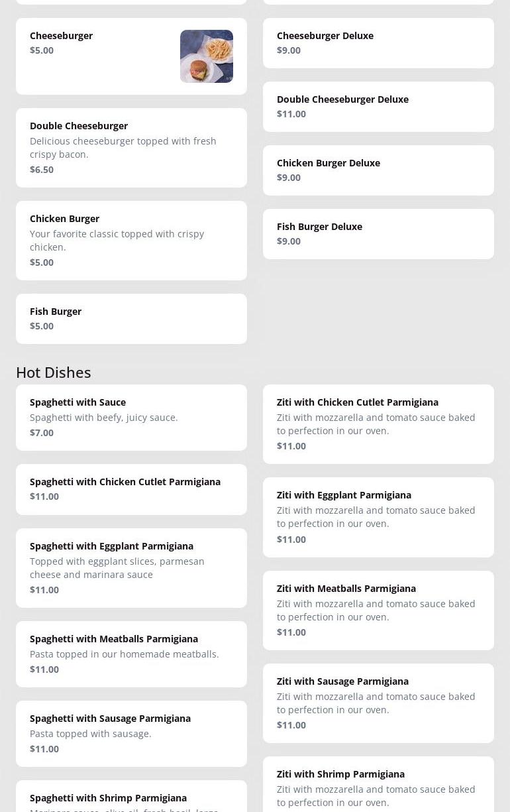Choose the Chicken Burger Deluxe item
The width and height of the screenshot is (510, 812).
378,170
